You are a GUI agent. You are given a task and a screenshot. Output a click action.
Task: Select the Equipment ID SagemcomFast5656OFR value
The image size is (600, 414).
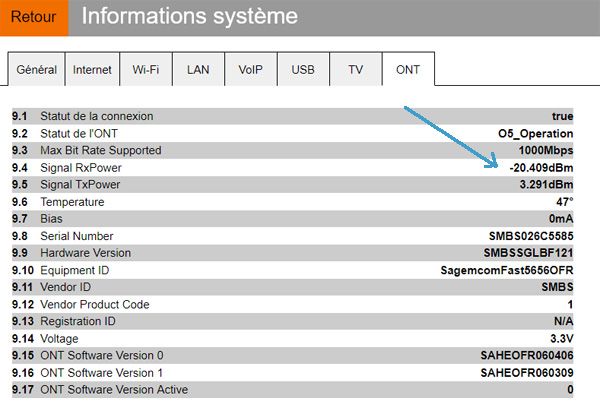507,270
